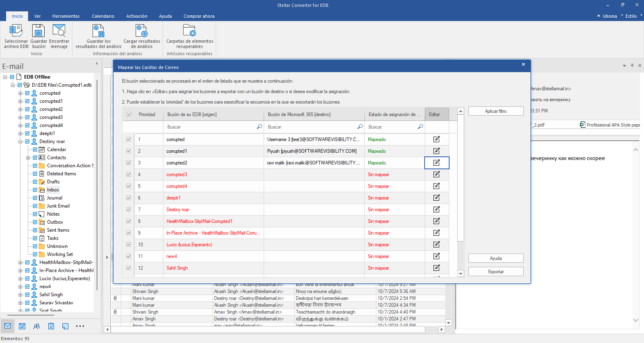Click search icon in Buzón de EDB filter

pyautogui.click(x=259, y=127)
